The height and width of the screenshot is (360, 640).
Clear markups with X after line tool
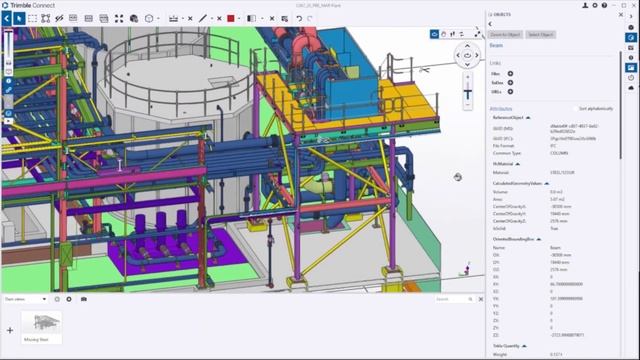click(x=219, y=18)
